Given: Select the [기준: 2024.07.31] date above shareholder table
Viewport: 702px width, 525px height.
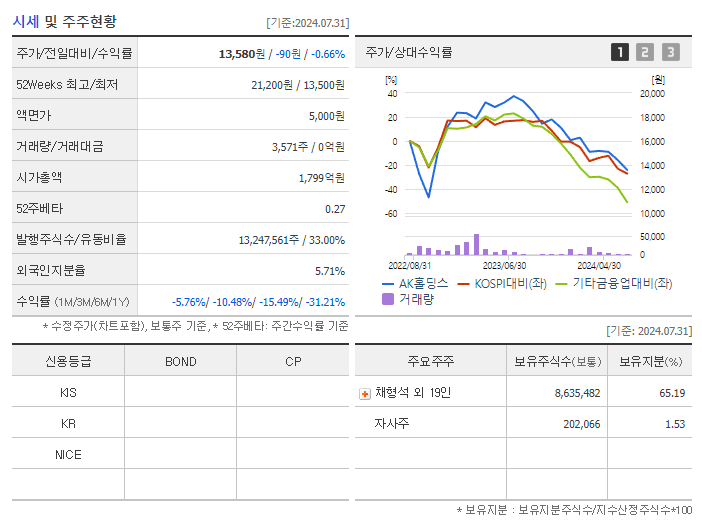Looking at the screenshot, I should tap(649, 331).
